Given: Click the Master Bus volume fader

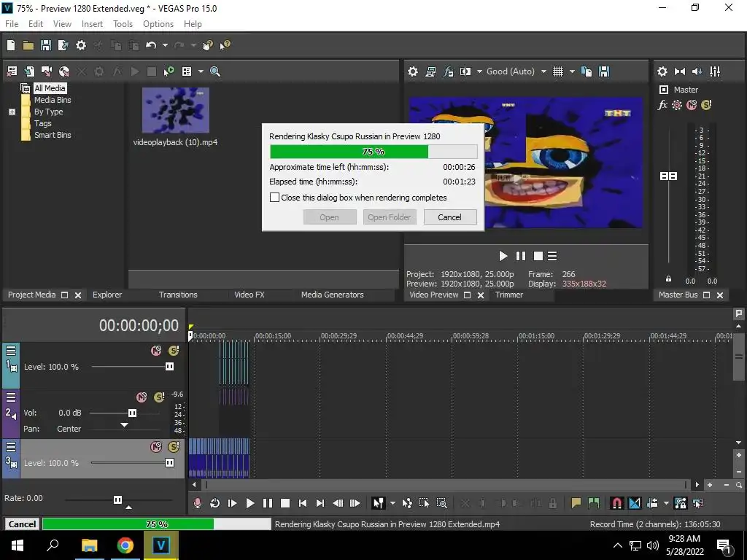Looking at the screenshot, I should coord(668,176).
